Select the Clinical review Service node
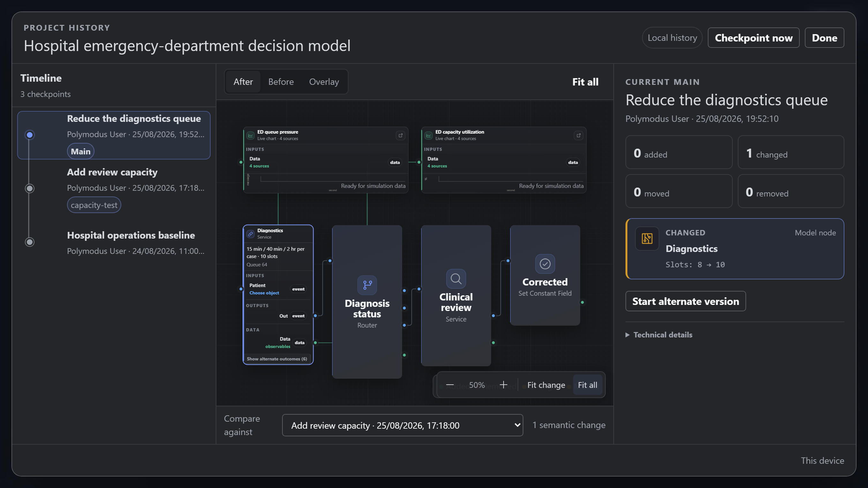Viewport: 868px width, 488px height. [456, 296]
